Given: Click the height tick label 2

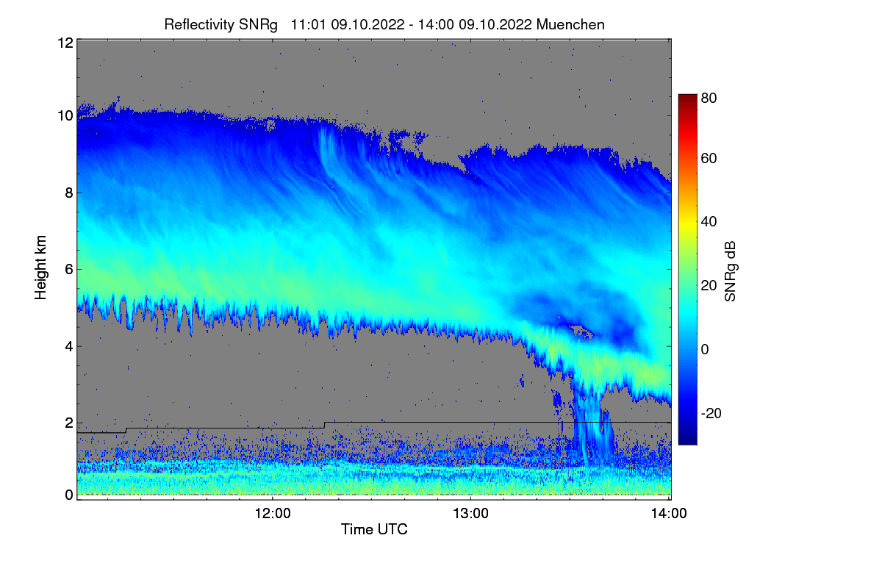Looking at the screenshot, I should [x=68, y=422].
